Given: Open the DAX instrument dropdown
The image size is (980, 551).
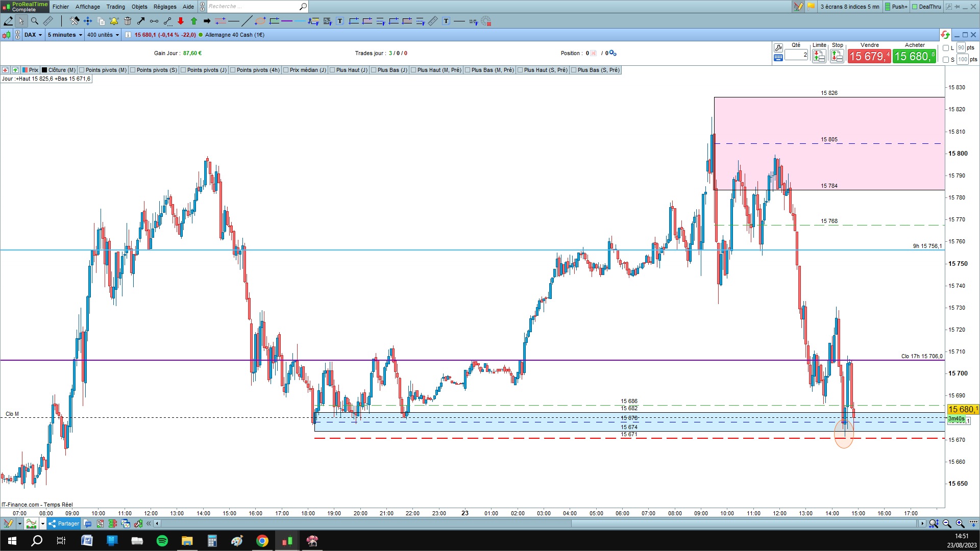Looking at the screenshot, I should 33,35.
